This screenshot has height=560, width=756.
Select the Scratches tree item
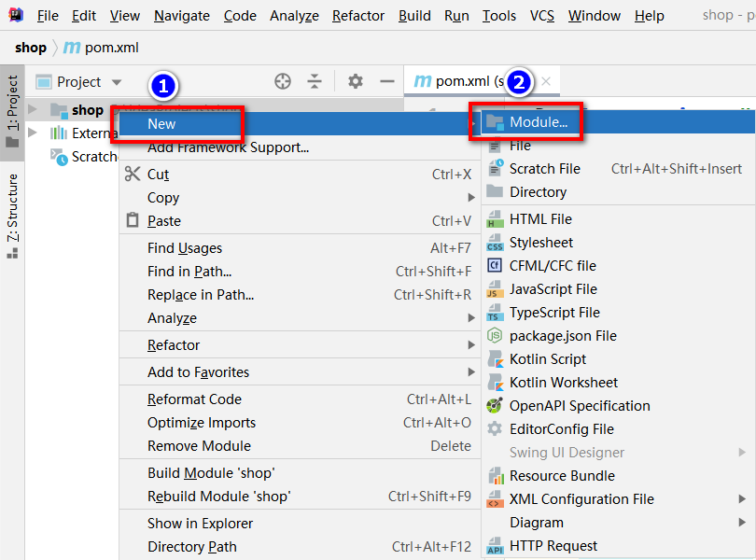pos(84,156)
